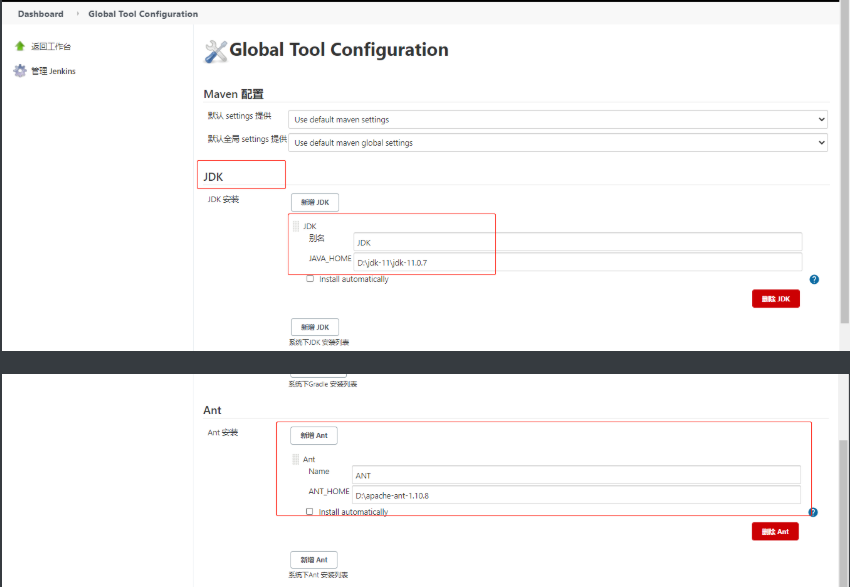Image resolution: width=850 pixels, height=587 pixels.
Task: Click the top 新增 JDK button
Action: [x=315, y=202]
